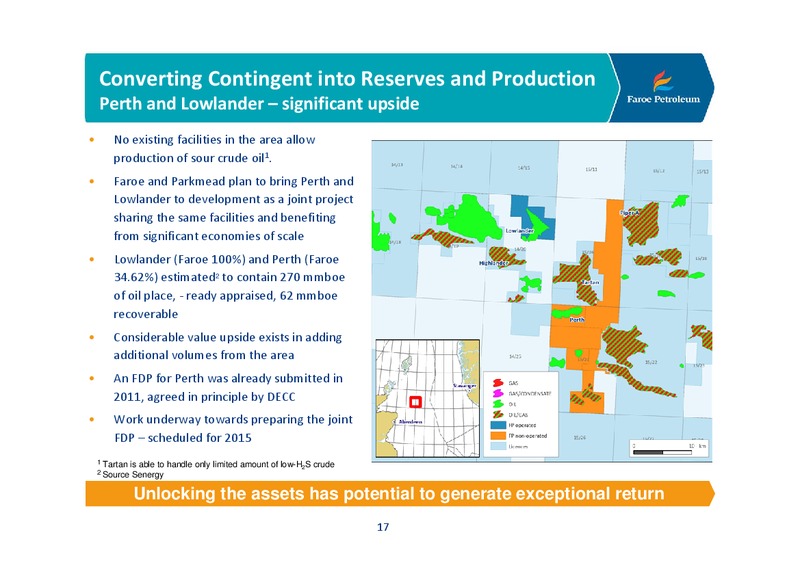The width and height of the screenshot is (800, 565).
Task: Click the 10 km scale bar
Action: coord(668,449)
